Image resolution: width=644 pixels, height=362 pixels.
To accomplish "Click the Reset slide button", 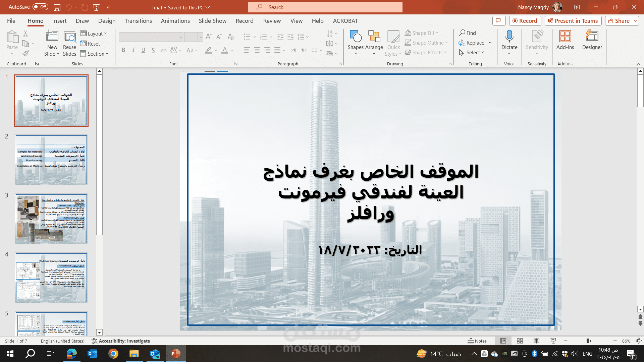I will 90,44.
